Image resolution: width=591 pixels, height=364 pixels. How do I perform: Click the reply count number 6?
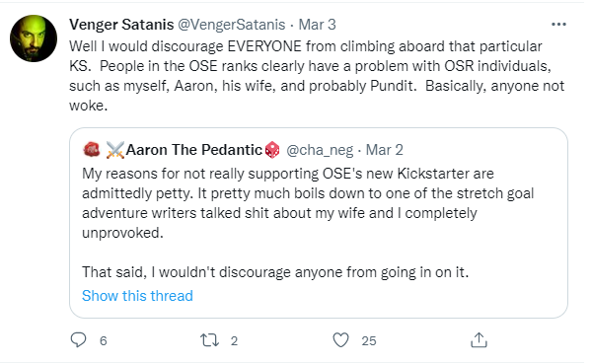[x=104, y=340]
